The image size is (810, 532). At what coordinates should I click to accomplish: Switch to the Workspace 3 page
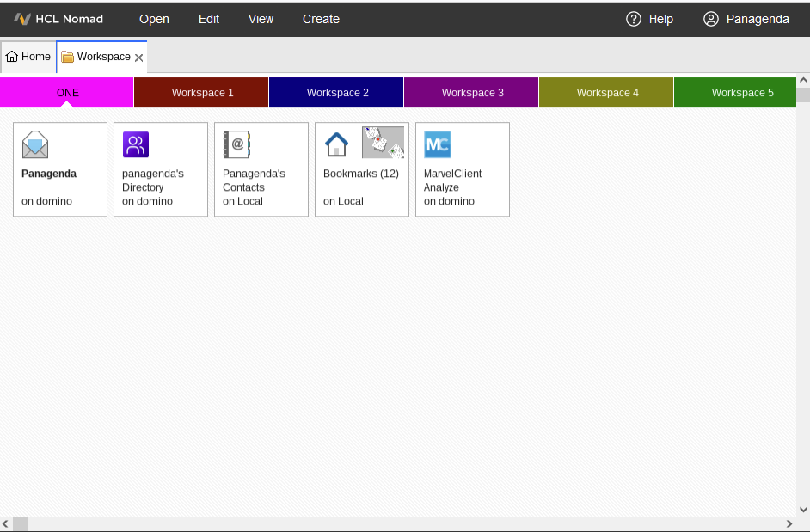click(x=471, y=93)
